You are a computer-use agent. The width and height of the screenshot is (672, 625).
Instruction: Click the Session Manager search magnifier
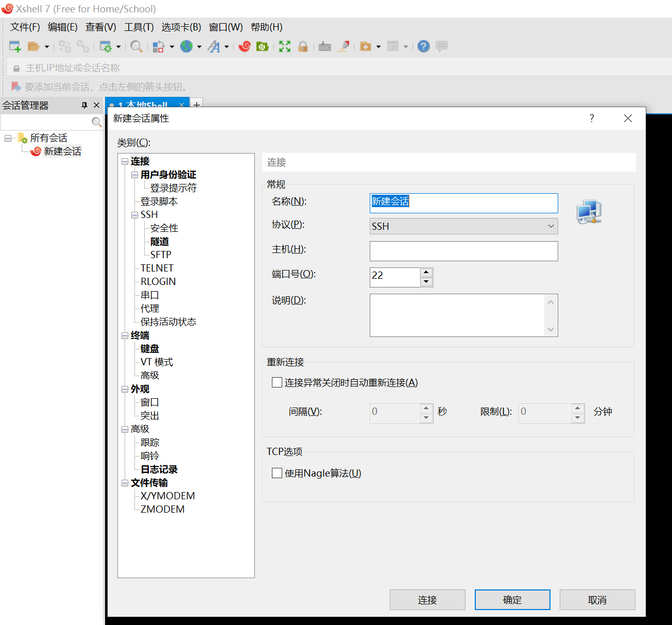(96, 122)
